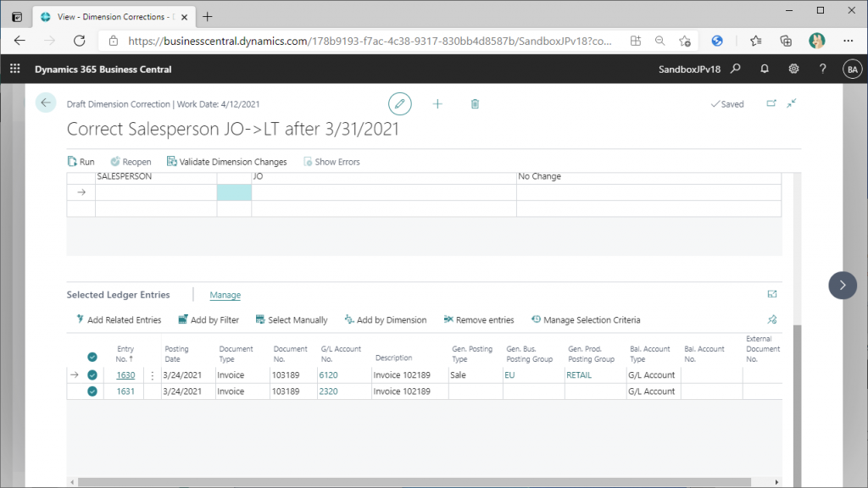Go back using the page back arrow

tap(46, 103)
